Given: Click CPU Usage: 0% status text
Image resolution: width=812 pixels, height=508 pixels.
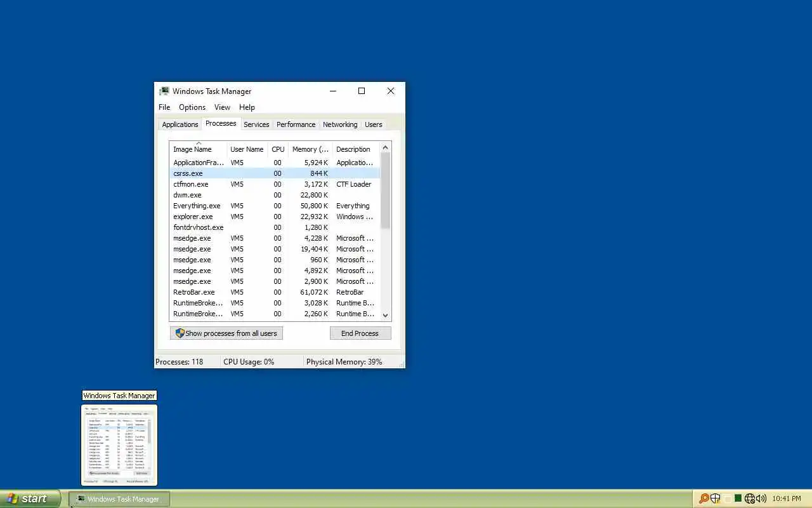Looking at the screenshot, I should click(x=249, y=362).
